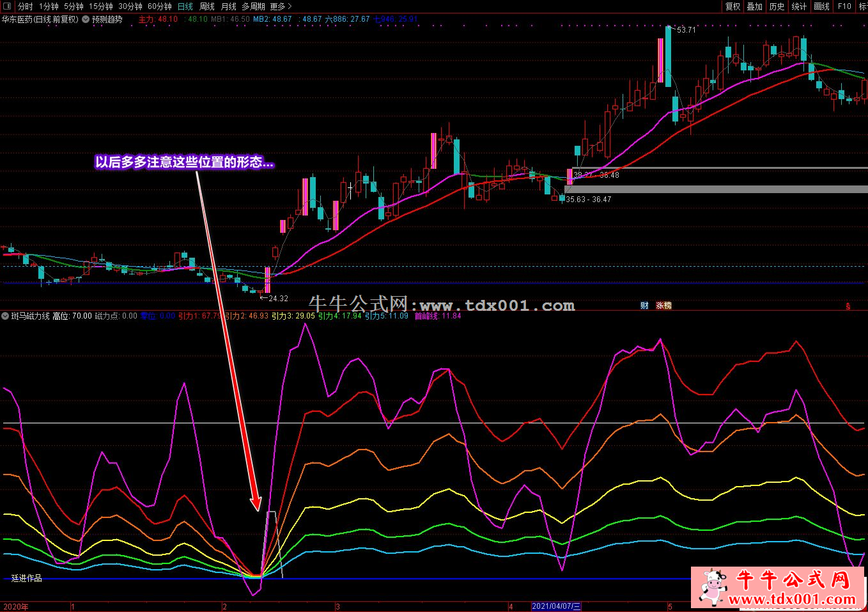Click the 斑马磁力线 indicator name
Screen dimensions: 868x612
click(30, 316)
